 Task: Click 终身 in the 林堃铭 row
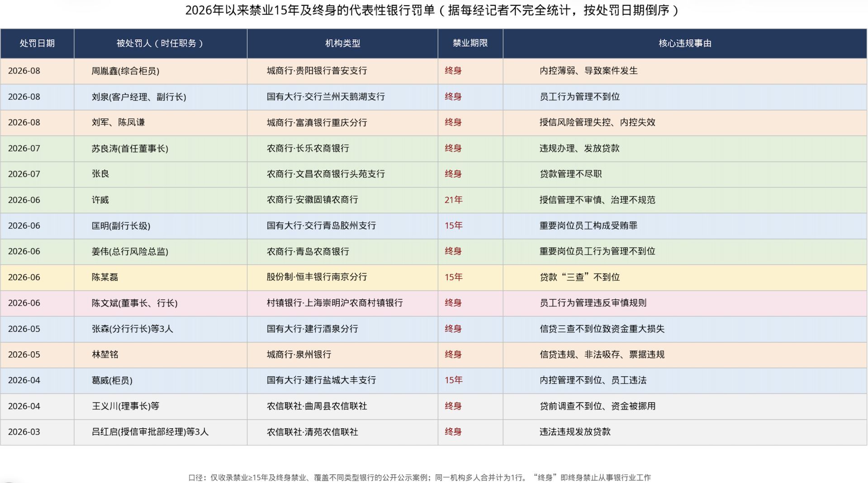pyautogui.click(x=453, y=354)
